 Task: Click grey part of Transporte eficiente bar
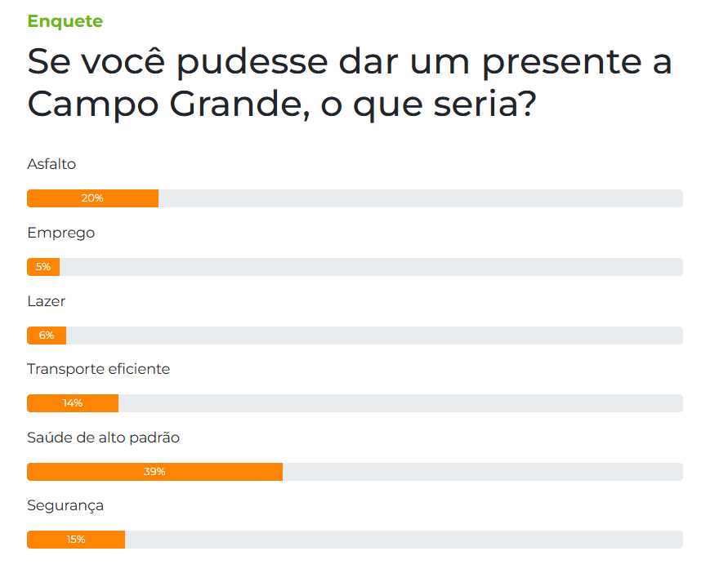click(400, 403)
